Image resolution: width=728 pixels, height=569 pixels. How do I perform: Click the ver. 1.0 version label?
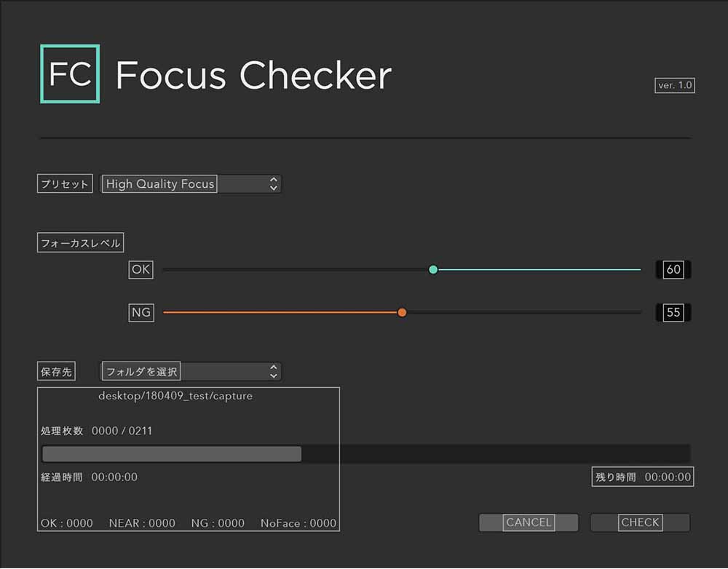[x=675, y=85]
